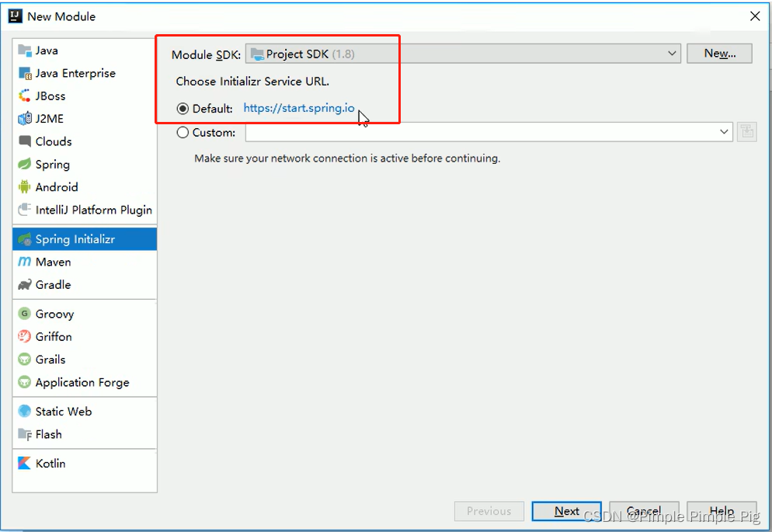
Task: Click the Cancel button
Action: [x=644, y=511]
